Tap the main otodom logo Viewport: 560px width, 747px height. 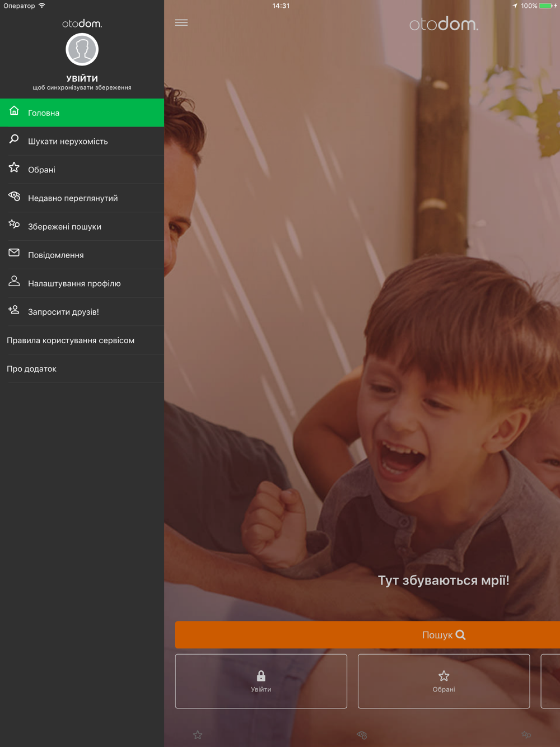point(444,24)
